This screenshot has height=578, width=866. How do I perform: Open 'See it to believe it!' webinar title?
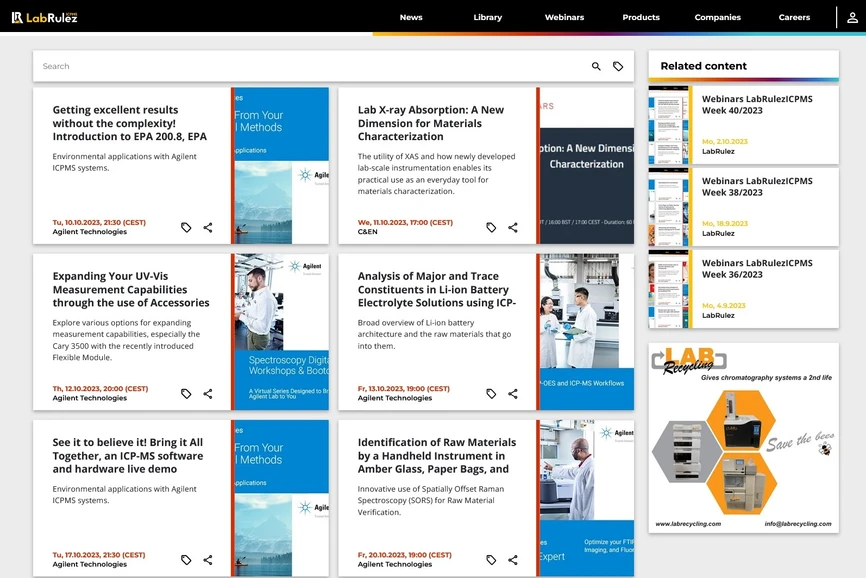click(x=128, y=455)
